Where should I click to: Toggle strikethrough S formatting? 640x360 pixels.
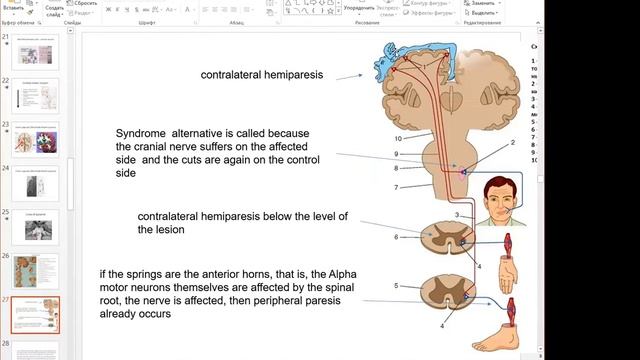(x=136, y=9)
